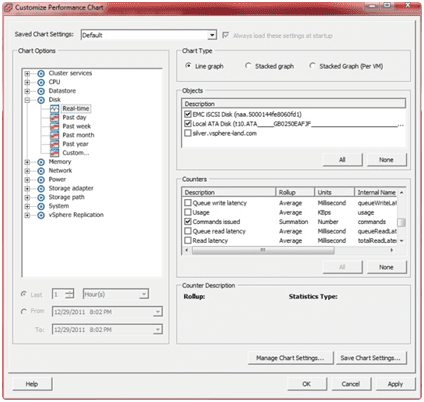Expand the vSphere Replication tree node
Image resolution: width=424 pixels, height=402 pixels.
pyautogui.click(x=27, y=215)
